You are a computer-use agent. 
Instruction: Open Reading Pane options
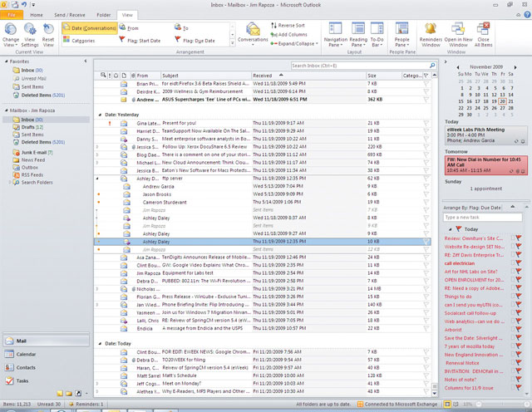358,35
